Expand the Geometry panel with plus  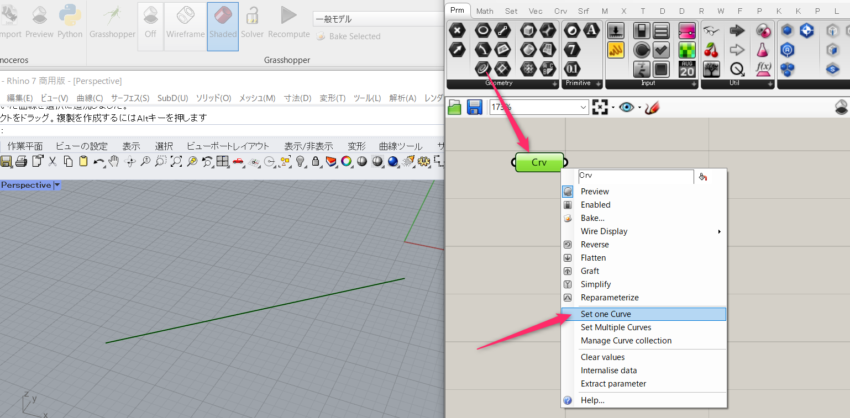coord(554,85)
